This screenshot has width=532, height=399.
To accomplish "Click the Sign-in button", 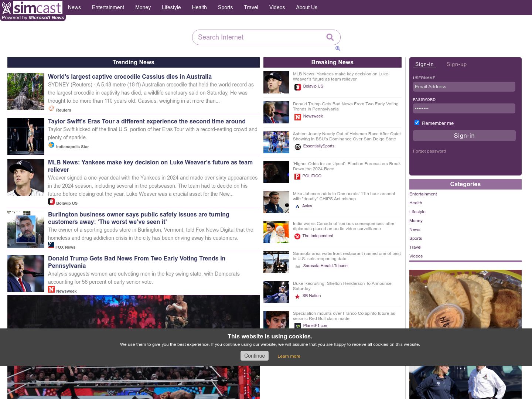I will pos(464,136).
